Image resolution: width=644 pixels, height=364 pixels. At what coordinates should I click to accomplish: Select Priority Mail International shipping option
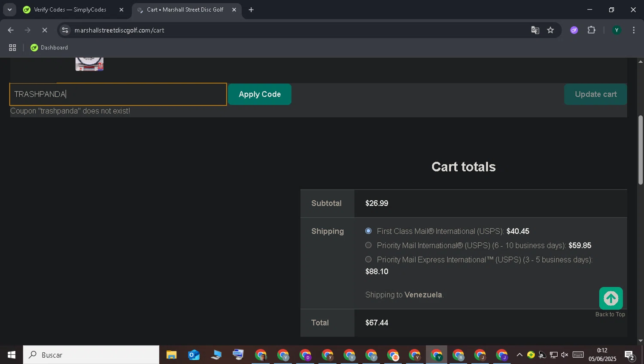(x=368, y=245)
